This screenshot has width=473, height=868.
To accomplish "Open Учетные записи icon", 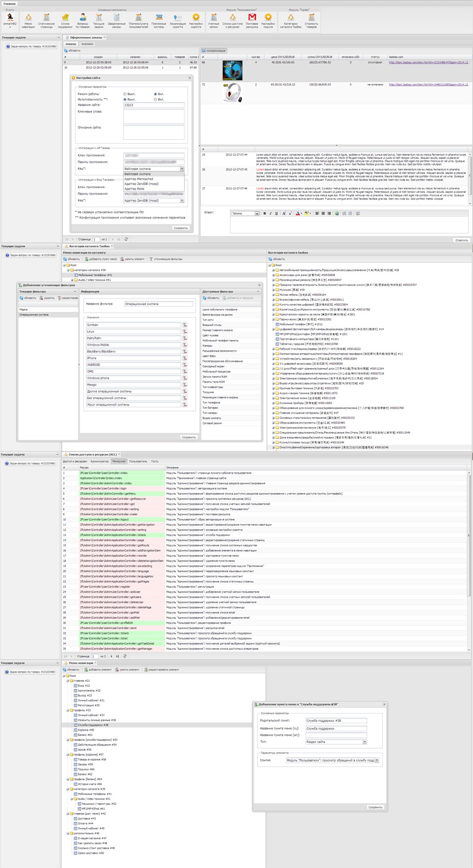I will click(213, 21).
